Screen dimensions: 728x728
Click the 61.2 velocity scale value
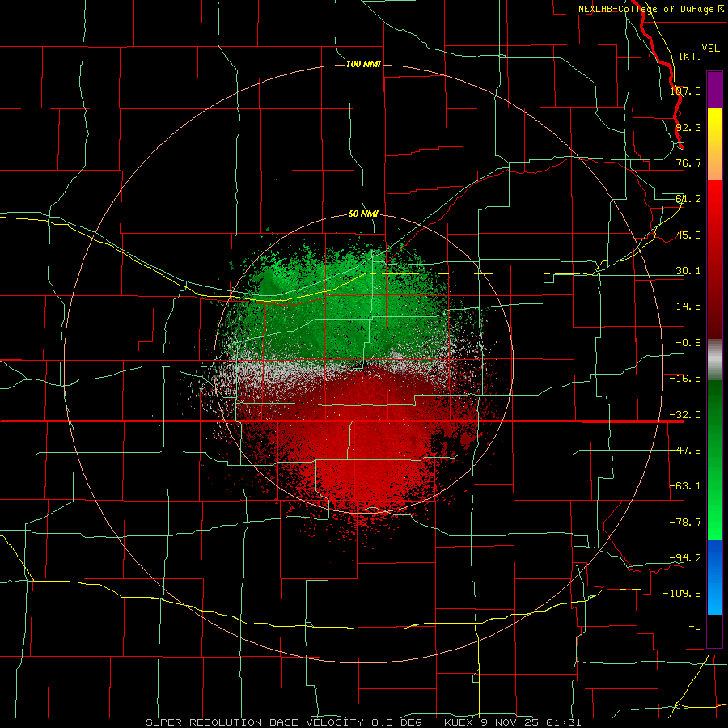(x=688, y=199)
